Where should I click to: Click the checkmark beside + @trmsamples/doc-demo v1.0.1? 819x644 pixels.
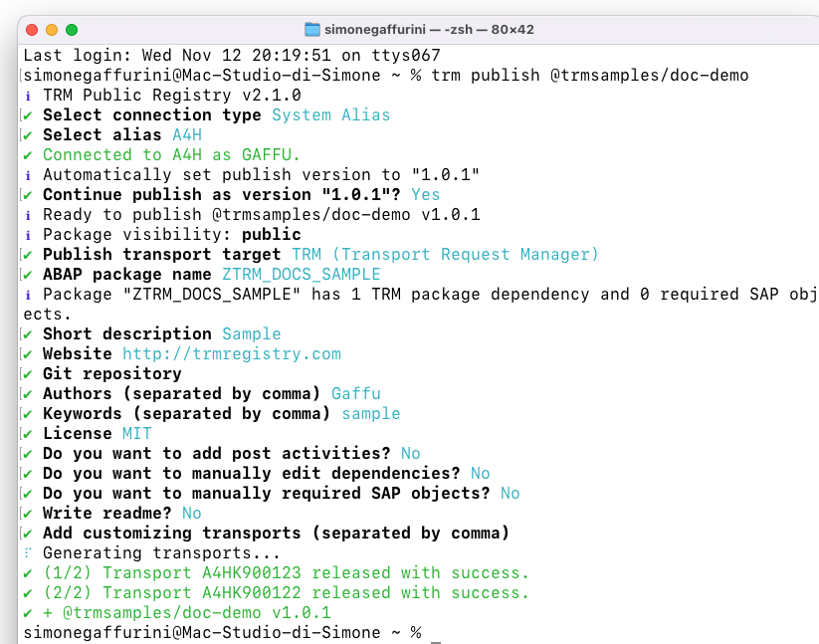(x=28, y=613)
